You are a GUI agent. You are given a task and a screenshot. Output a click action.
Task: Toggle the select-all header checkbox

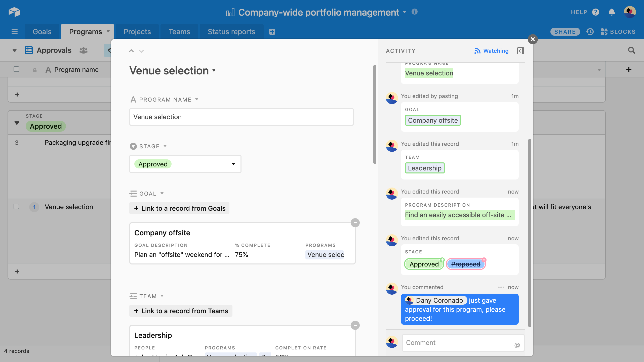16,69
